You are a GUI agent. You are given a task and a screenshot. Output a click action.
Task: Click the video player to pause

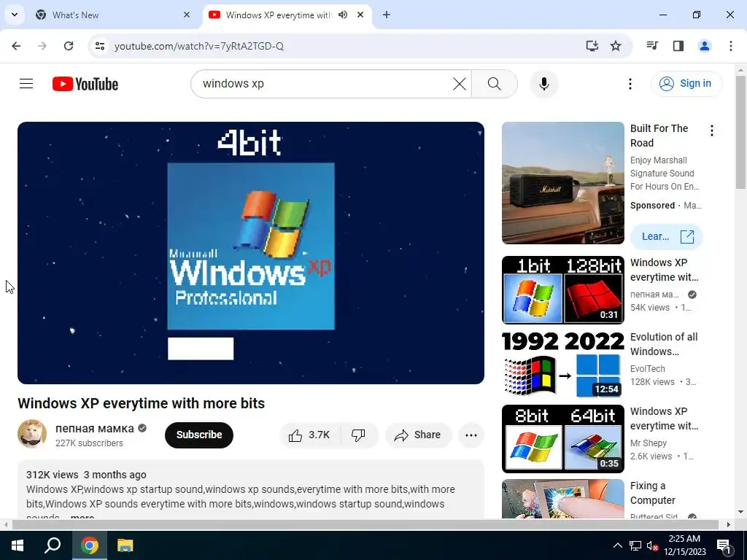coord(251,253)
